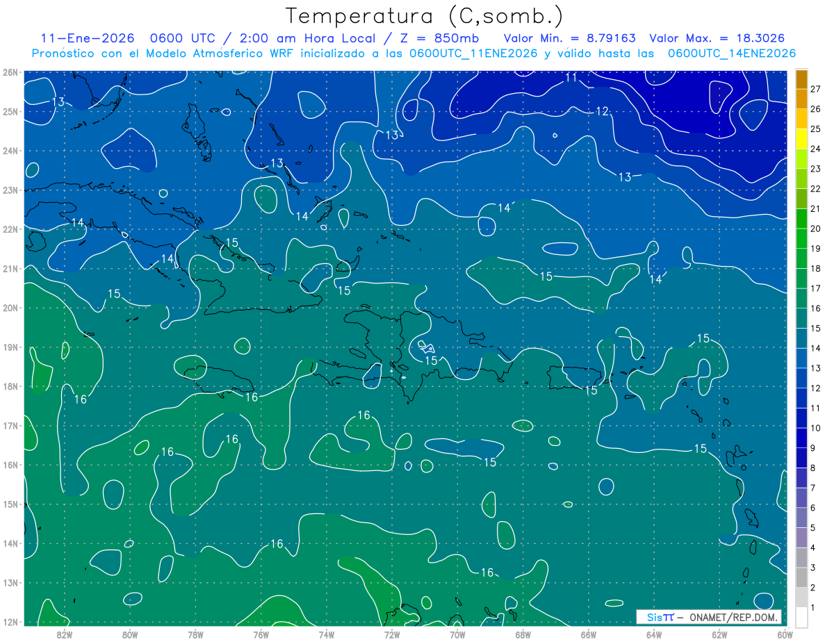Click the yellow color bar segment between 24 and 25
This screenshot has height=644, width=834.
pos(801,138)
